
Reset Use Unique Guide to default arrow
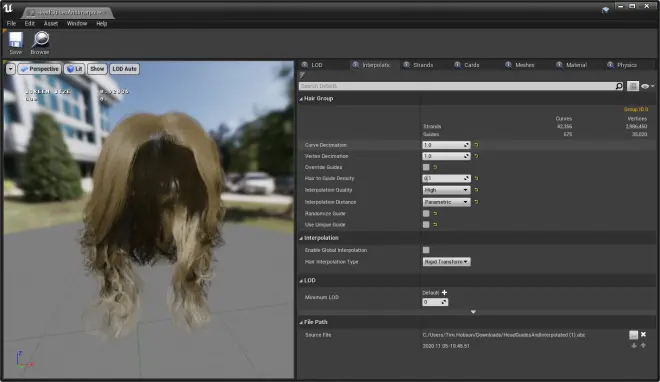(435, 225)
